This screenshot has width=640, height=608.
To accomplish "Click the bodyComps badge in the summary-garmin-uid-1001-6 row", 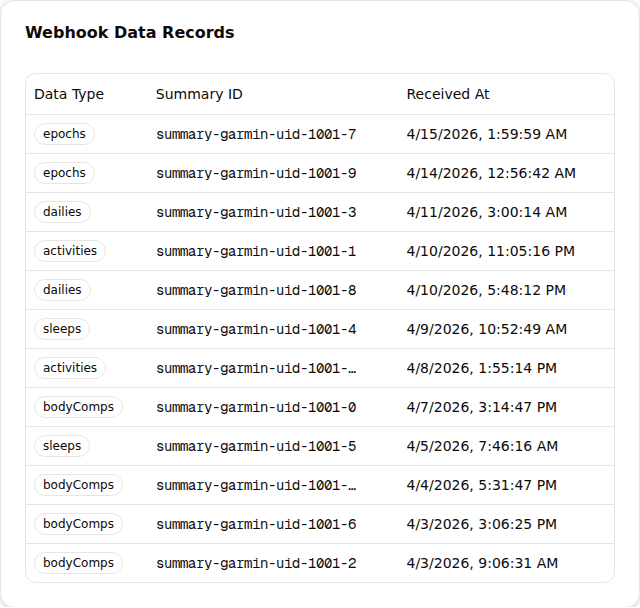I will 78,524.
